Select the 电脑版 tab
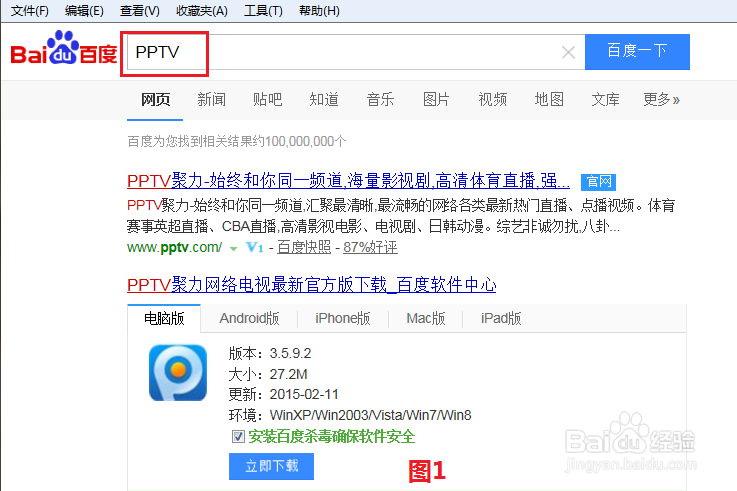 point(164,319)
